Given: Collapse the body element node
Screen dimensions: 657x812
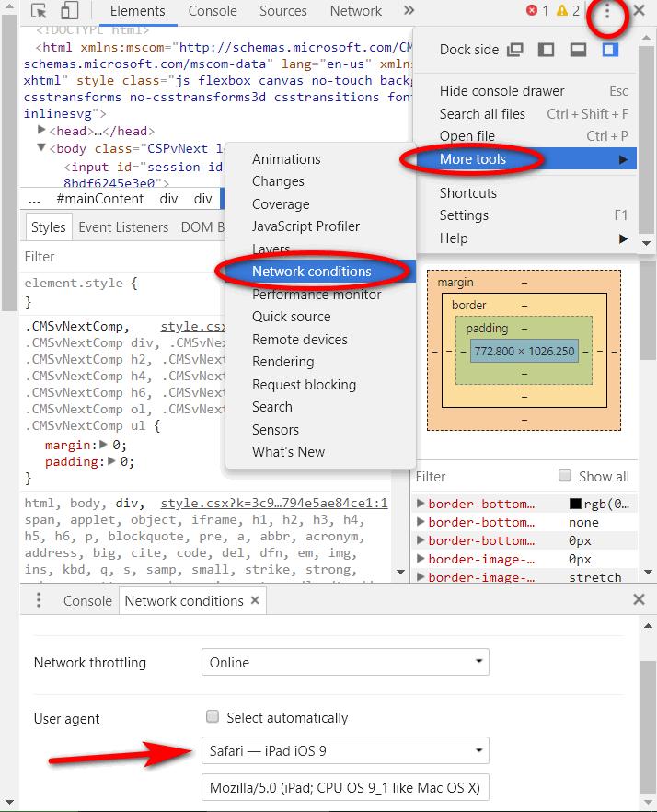Looking at the screenshot, I should pos(42,147).
